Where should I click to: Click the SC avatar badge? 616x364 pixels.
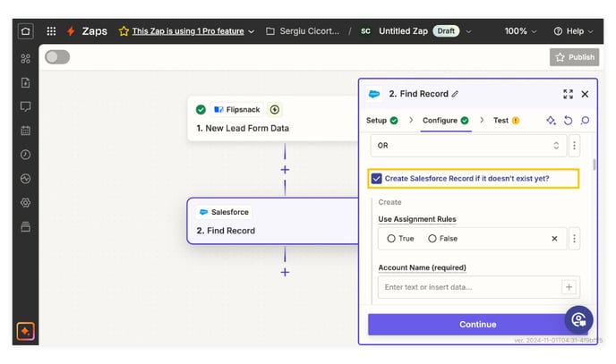[x=365, y=31]
